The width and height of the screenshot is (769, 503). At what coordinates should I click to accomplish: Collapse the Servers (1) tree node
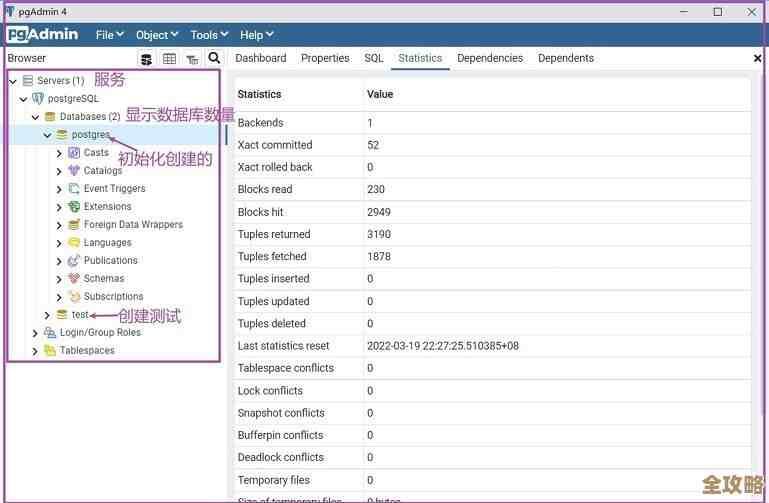pyautogui.click(x=13, y=81)
